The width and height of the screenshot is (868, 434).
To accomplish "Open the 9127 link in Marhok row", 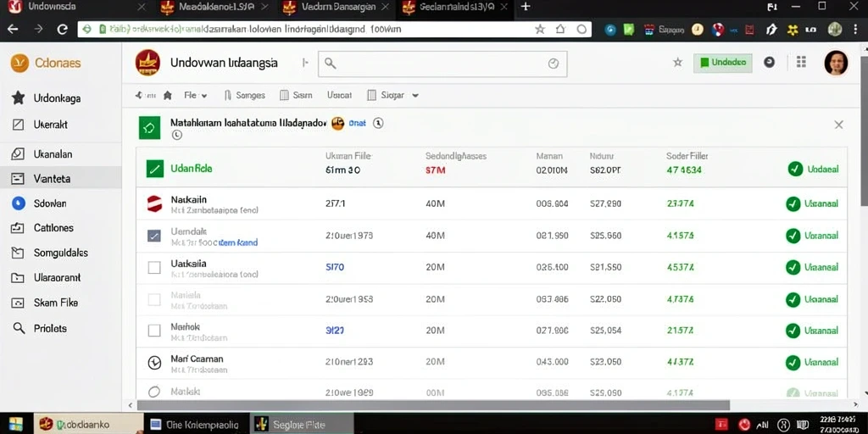I will coord(335,331).
